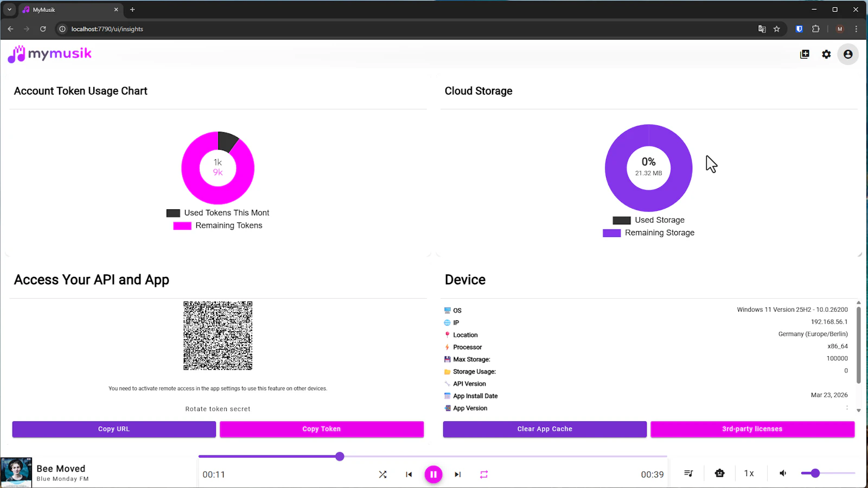
Task: Open the robot assistant icon
Action: pyautogui.click(x=719, y=473)
